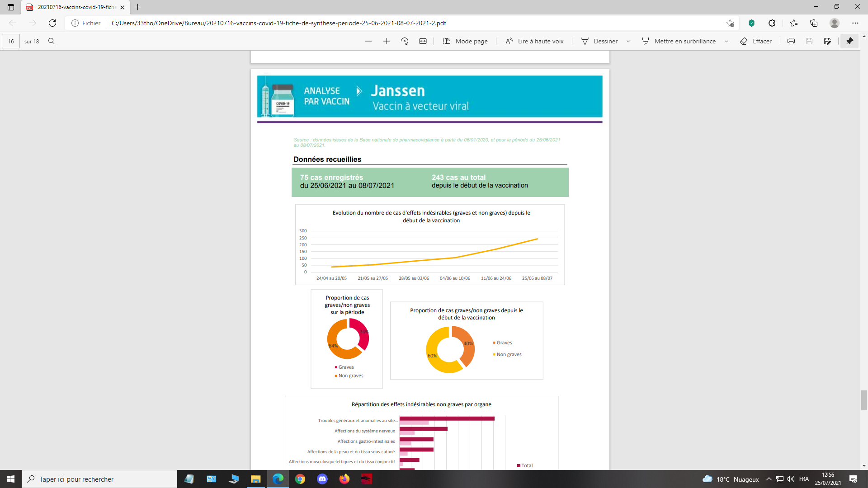Screen dimensions: 868x488
Task: Click the Fichier site information icon
Action: (x=75, y=23)
